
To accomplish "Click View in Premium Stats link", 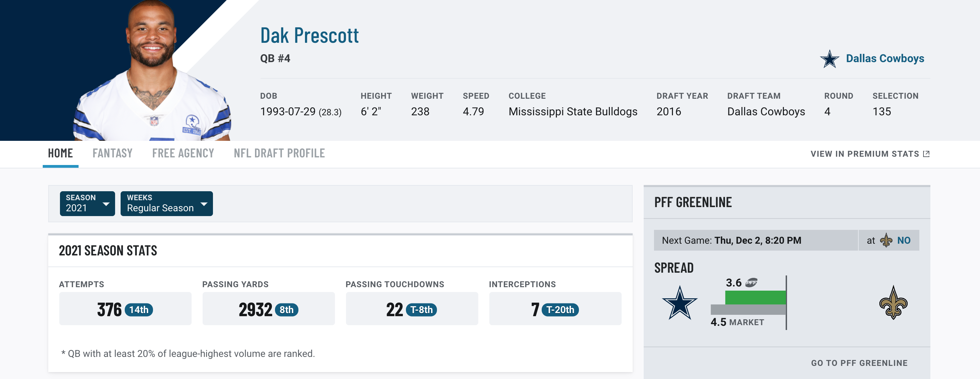I will click(x=864, y=154).
